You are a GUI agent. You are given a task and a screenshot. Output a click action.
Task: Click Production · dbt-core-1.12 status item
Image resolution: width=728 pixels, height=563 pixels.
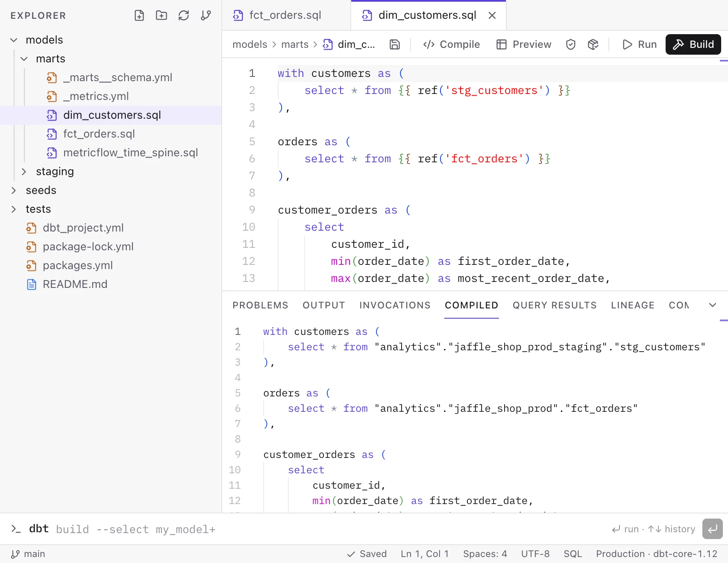pyautogui.click(x=657, y=554)
